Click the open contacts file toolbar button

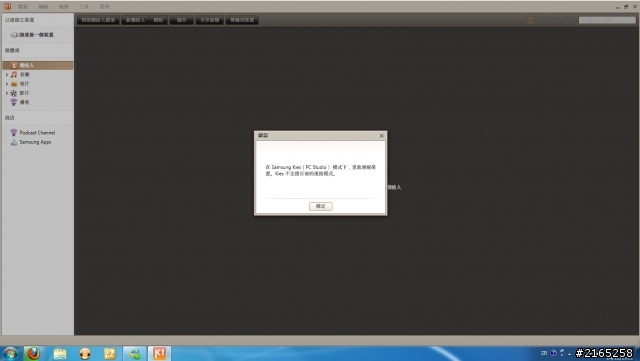[98, 20]
